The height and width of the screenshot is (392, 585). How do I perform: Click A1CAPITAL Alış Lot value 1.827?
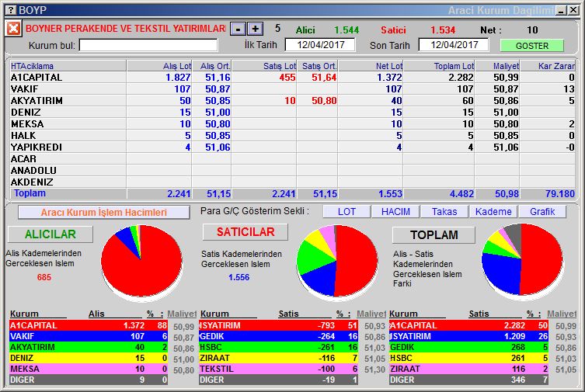(178, 78)
